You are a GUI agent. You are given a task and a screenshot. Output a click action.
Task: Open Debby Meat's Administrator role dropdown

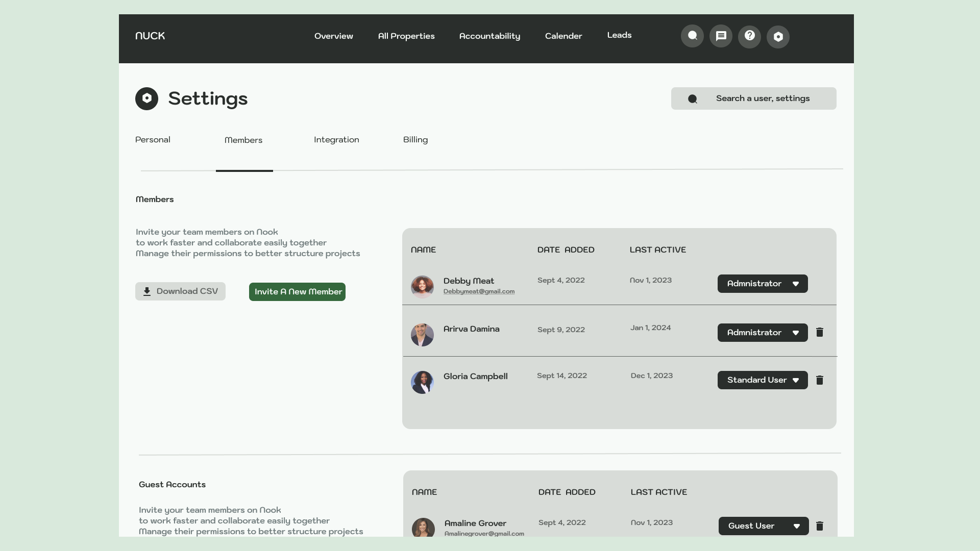tap(763, 284)
